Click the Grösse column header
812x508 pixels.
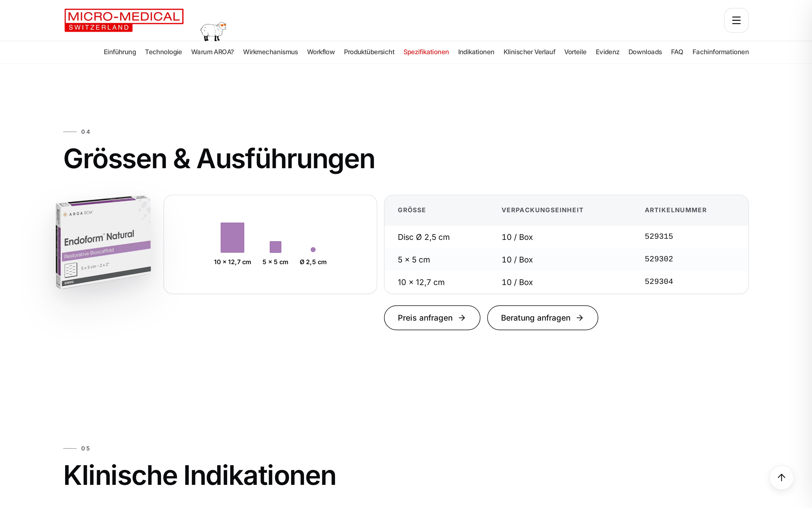412,210
